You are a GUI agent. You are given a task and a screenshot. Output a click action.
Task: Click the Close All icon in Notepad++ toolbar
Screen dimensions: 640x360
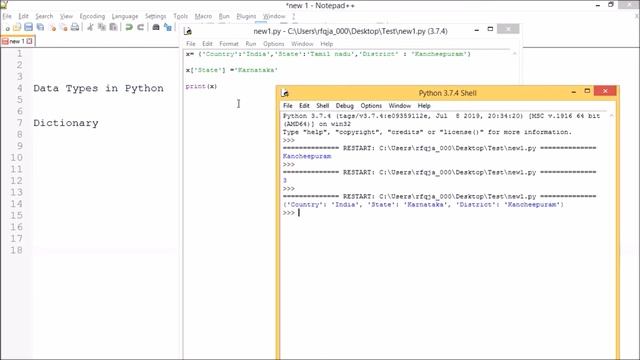click(x=63, y=27)
